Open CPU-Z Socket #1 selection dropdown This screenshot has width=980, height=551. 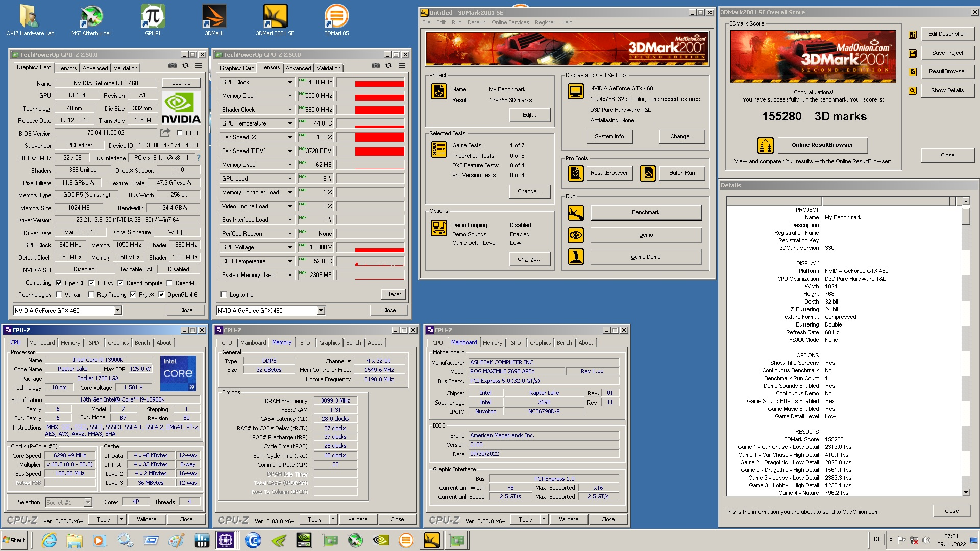(x=88, y=502)
